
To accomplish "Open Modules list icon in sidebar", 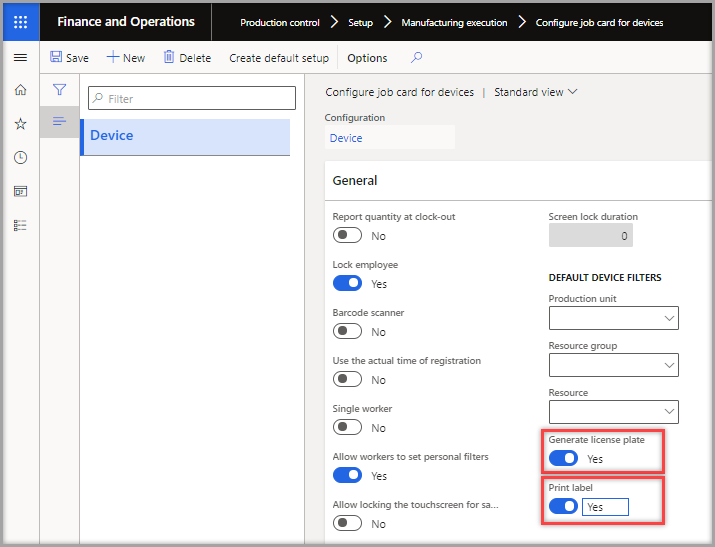I will point(21,225).
